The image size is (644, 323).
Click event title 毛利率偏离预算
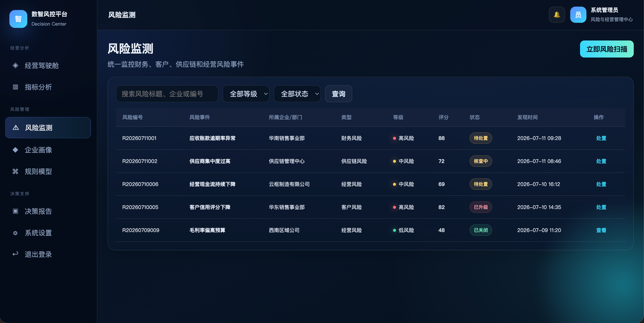[x=207, y=230]
